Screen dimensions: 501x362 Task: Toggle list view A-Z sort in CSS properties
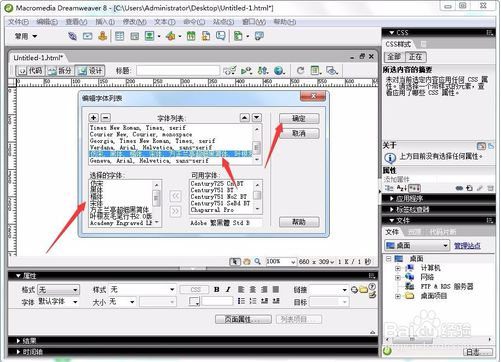click(x=402, y=188)
